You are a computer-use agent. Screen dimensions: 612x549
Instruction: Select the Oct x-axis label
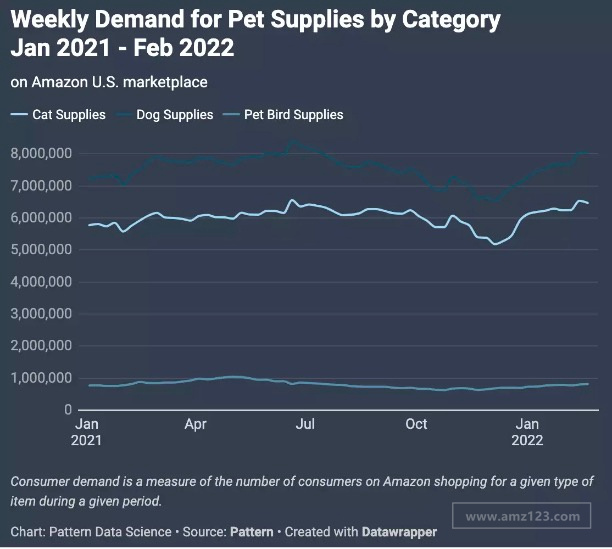coord(416,424)
